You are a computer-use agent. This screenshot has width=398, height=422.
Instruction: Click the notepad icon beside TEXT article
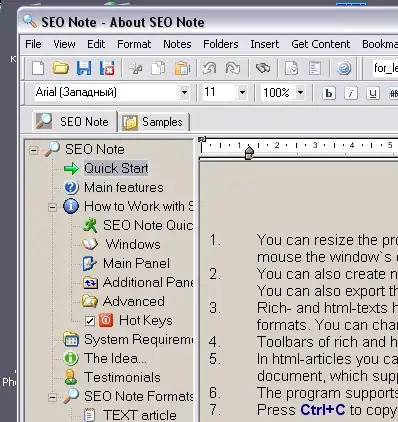pyautogui.click(x=89, y=415)
